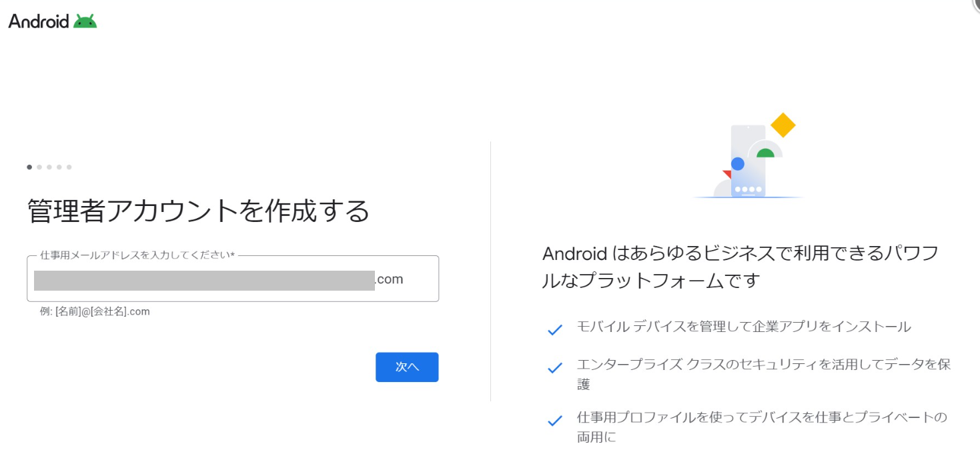The height and width of the screenshot is (466, 980).
Task: Click the yellow diamond in the illustration
Action: tap(783, 125)
